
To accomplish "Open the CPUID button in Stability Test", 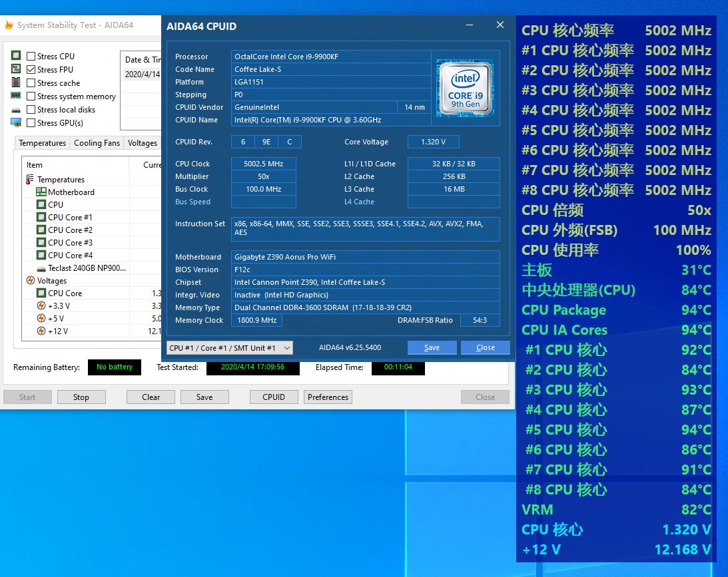I will coord(274,397).
